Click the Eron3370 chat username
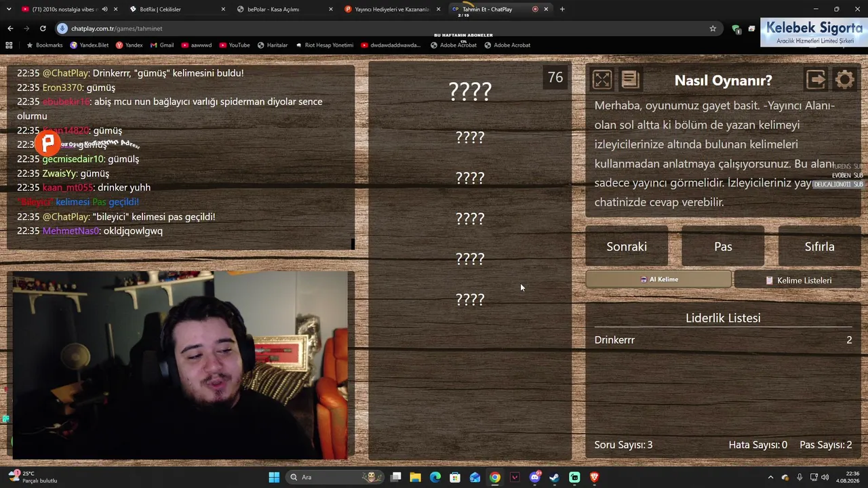Image resolution: width=868 pixels, height=488 pixels. (x=62, y=87)
